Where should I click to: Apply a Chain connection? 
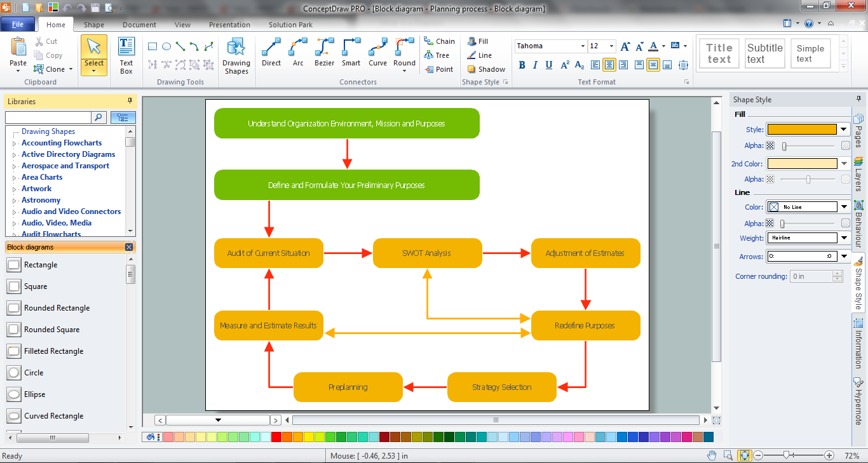[440, 41]
